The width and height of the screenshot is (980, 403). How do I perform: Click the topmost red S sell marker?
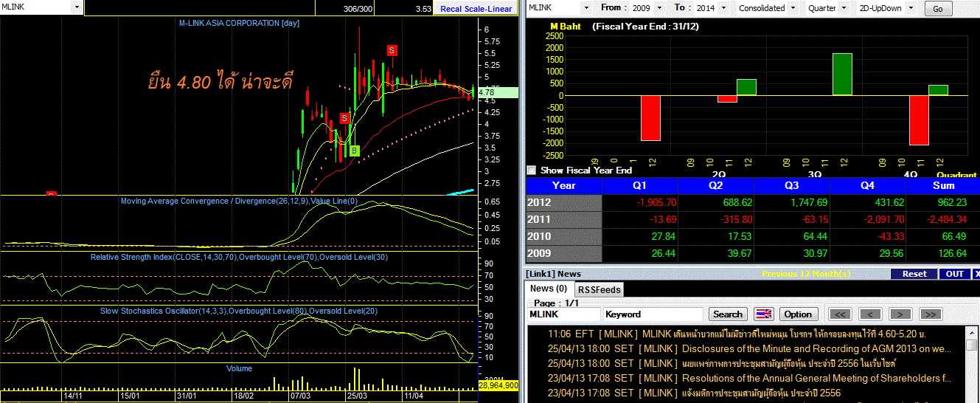392,50
